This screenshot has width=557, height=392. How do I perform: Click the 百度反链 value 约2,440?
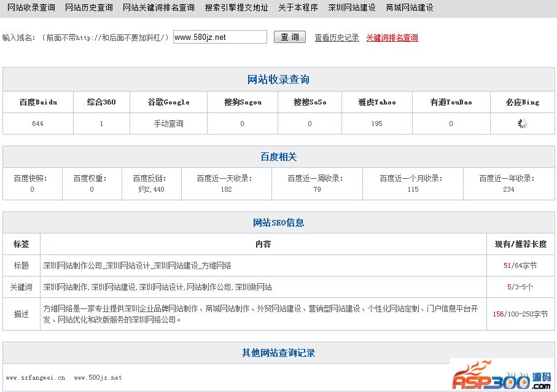pos(151,189)
